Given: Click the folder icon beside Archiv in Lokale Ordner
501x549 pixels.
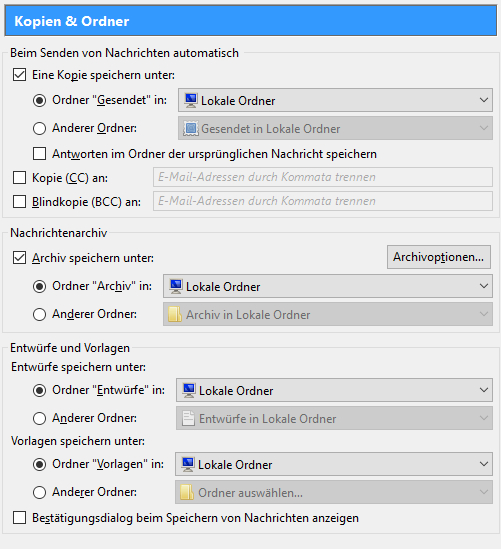Looking at the screenshot, I should 175,314.
